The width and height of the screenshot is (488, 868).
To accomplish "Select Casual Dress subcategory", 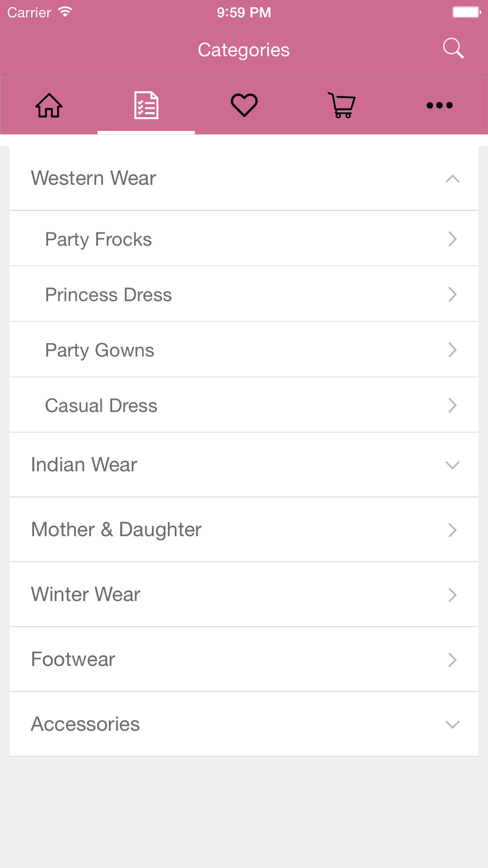I will point(244,405).
